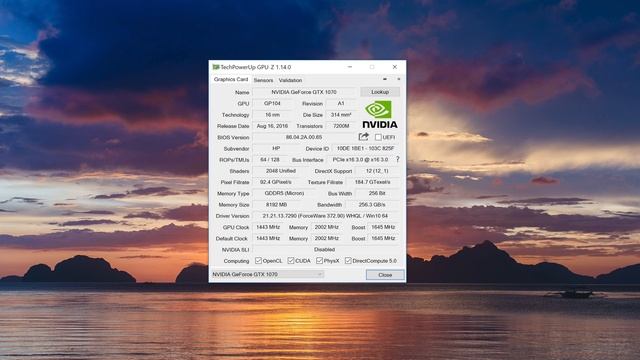Click the BIOS Version field 86.04.2A.00.65
Viewport: 640px width, 360px height.
click(x=304, y=137)
